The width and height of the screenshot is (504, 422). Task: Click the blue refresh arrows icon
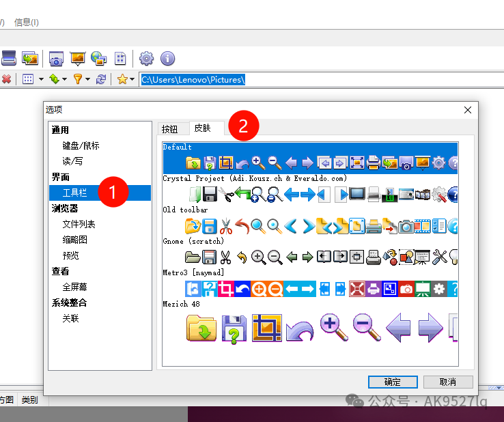(101, 79)
